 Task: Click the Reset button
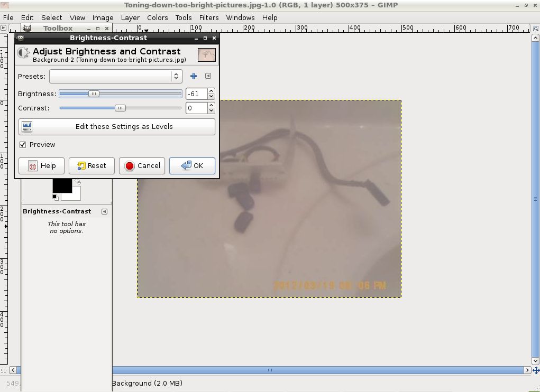pos(91,166)
